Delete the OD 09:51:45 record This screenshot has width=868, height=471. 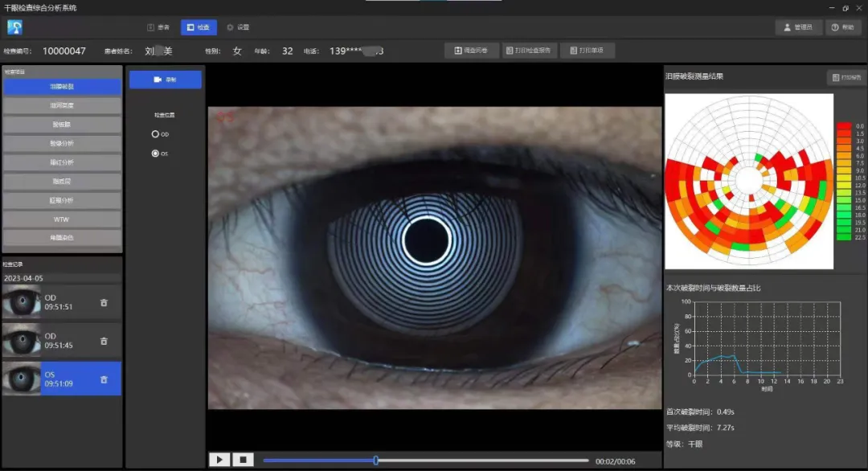[x=104, y=342]
